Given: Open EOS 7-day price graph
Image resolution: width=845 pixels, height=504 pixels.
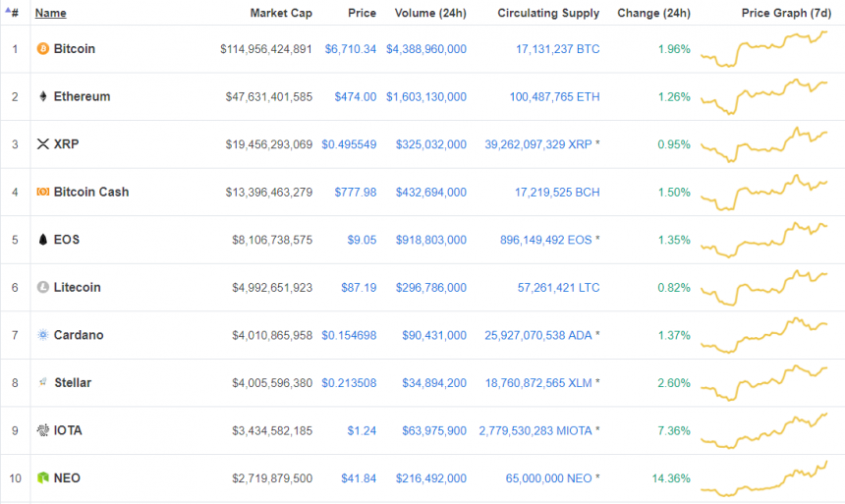Looking at the screenshot, I should [x=764, y=240].
